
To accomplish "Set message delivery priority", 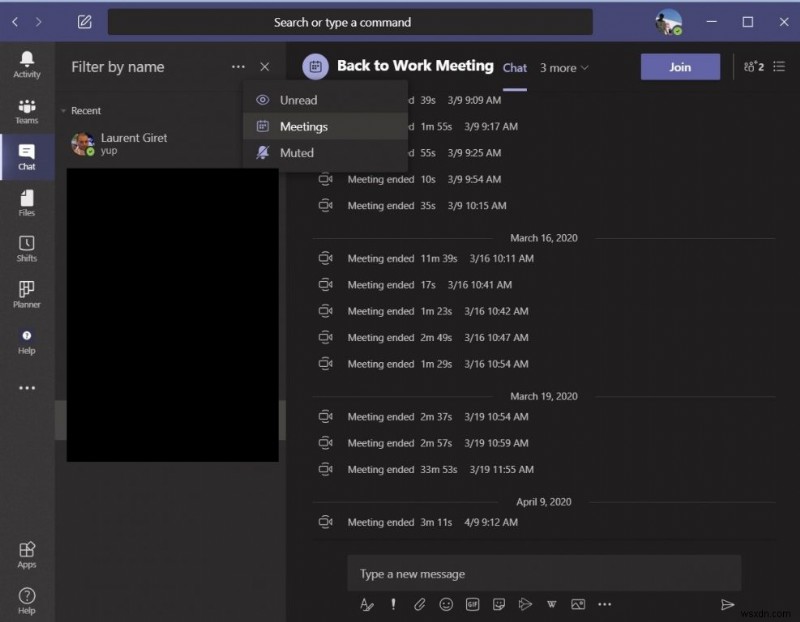I will pyautogui.click(x=393, y=604).
